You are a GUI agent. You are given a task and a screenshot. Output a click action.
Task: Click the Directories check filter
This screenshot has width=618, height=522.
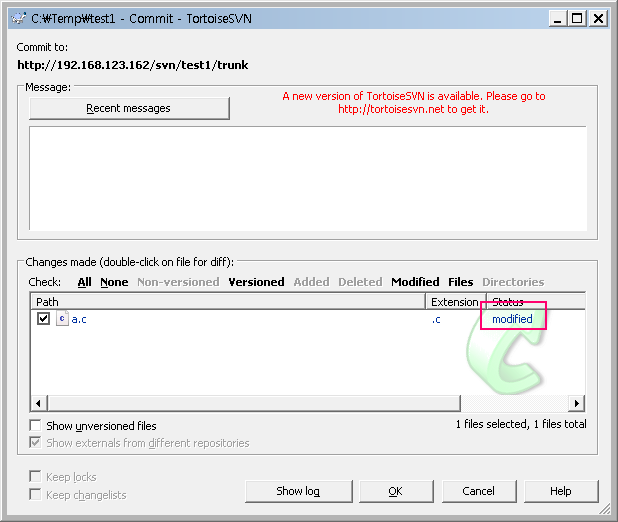tap(513, 282)
